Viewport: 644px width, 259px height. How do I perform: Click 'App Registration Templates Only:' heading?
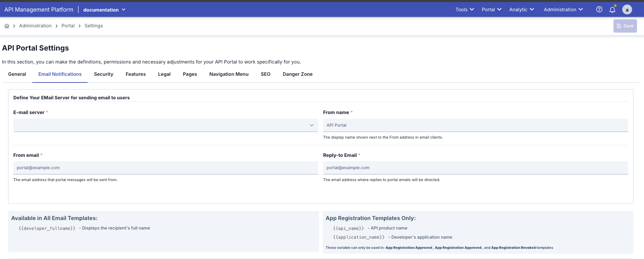point(371,218)
